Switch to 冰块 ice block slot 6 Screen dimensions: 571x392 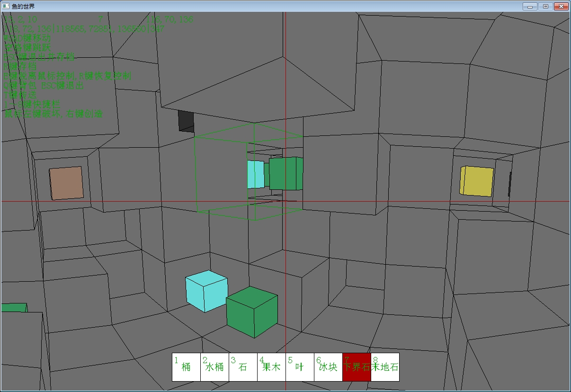tap(328, 367)
